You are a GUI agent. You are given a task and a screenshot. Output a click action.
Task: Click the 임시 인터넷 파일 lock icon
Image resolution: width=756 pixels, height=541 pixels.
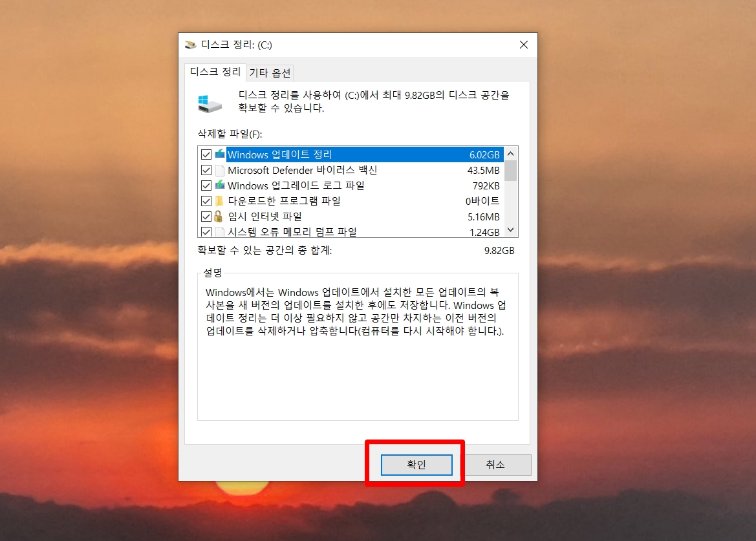click(219, 217)
